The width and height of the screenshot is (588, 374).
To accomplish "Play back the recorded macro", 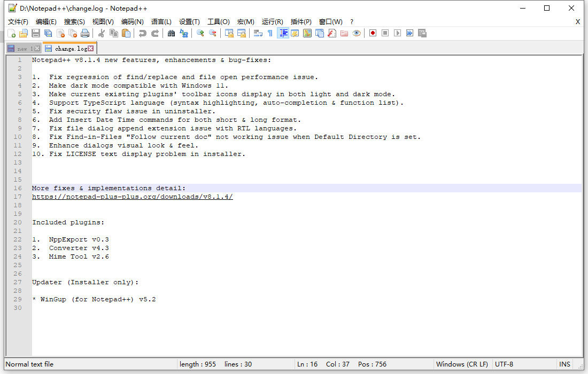I will point(398,33).
